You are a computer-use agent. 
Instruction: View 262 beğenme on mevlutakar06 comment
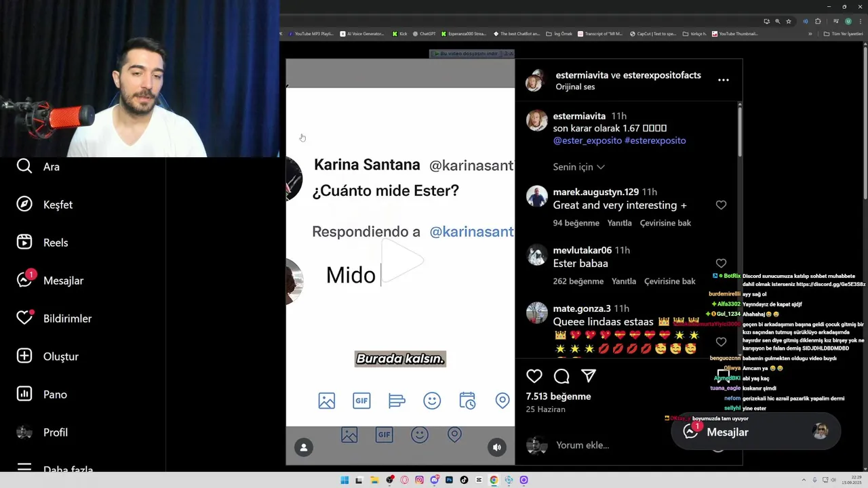(578, 281)
